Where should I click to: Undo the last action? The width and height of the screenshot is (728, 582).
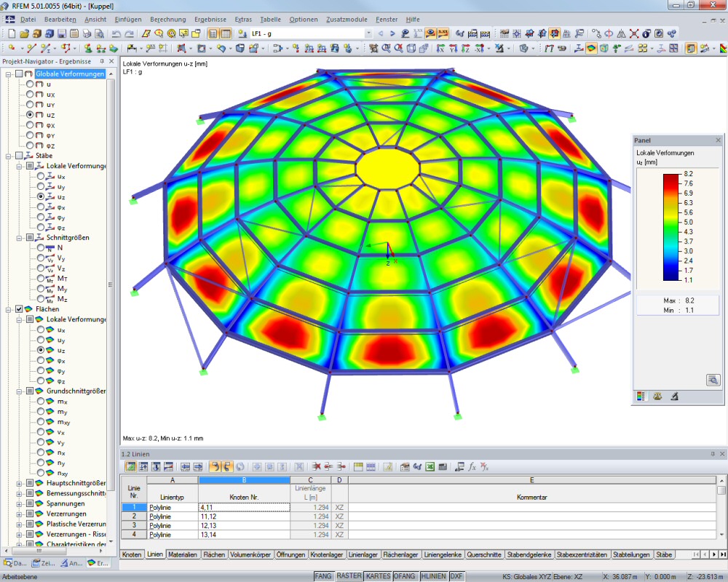coord(116,33)
